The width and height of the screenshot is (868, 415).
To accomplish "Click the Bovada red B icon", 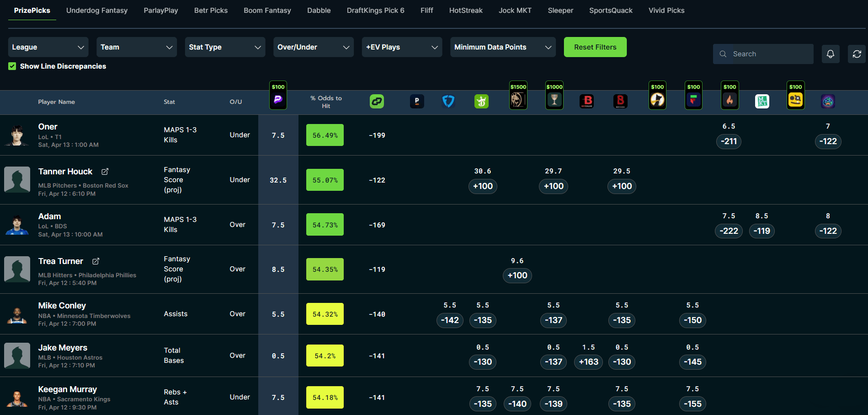I will pyautogui.click(x=620, y=101).
